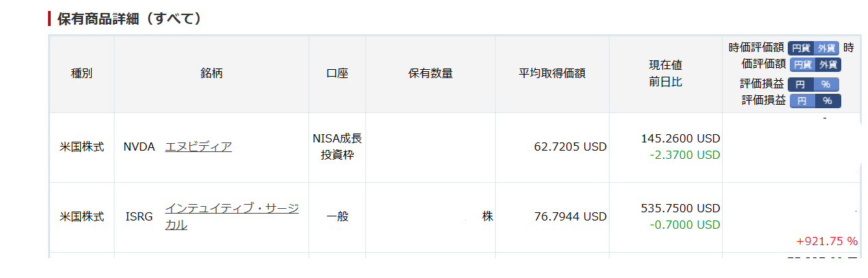Click the 保有数量 column header
This screenshot has width=868, height=278.
point(431,74)
